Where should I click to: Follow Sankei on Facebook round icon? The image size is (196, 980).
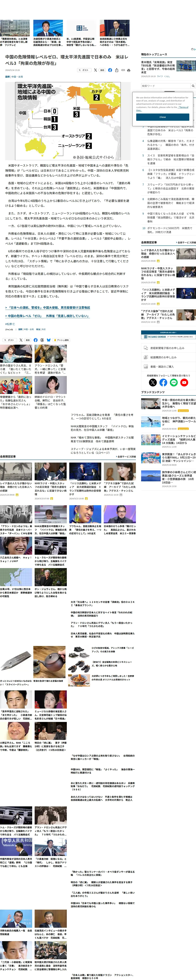163,383
